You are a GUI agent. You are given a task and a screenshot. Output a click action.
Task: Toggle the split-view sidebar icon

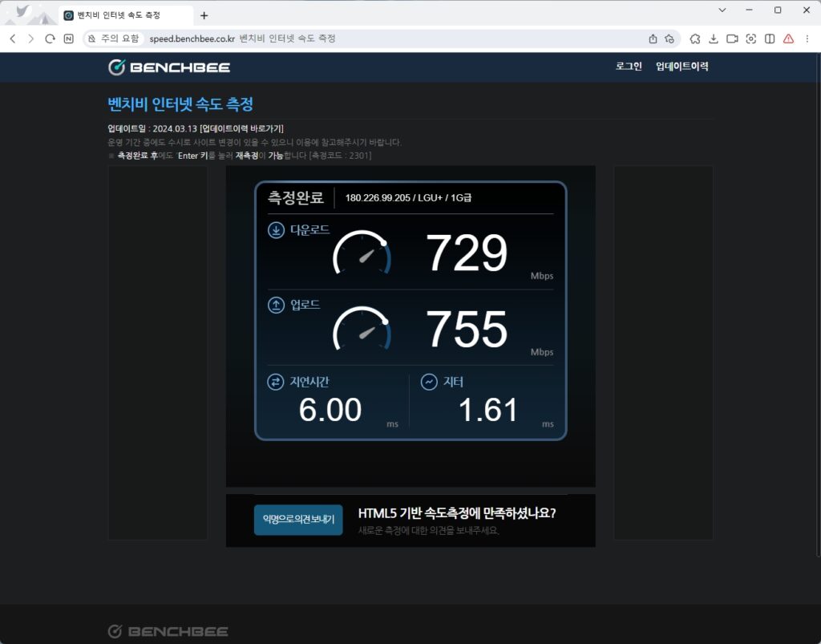coord(770,38)
